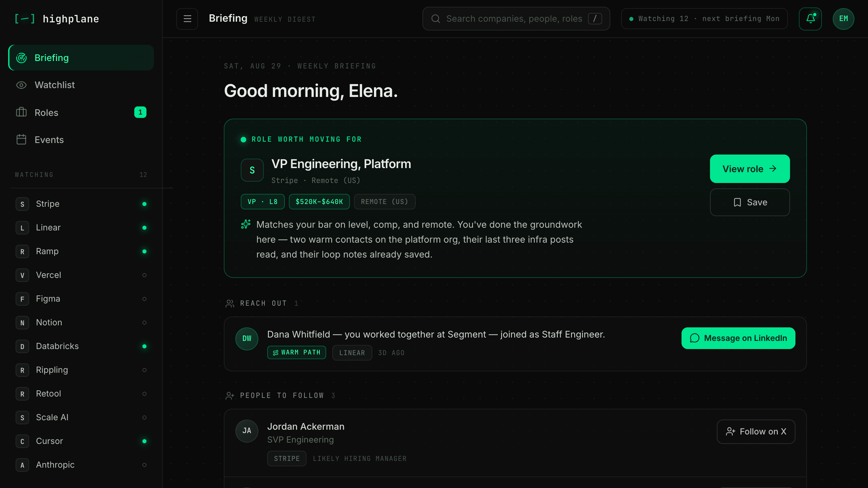This screenshot has height=488, width=868.
Task: Click the Good morning, Elena heading
Action: point(311,91)
